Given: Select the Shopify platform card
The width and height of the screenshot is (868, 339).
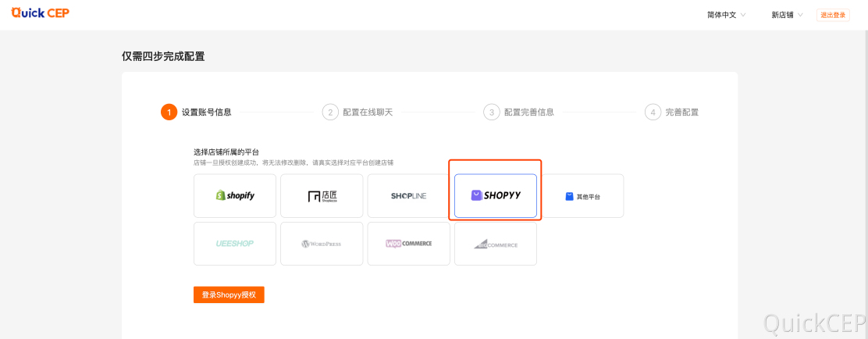Looking at the screenshot, I should (235, 195).
